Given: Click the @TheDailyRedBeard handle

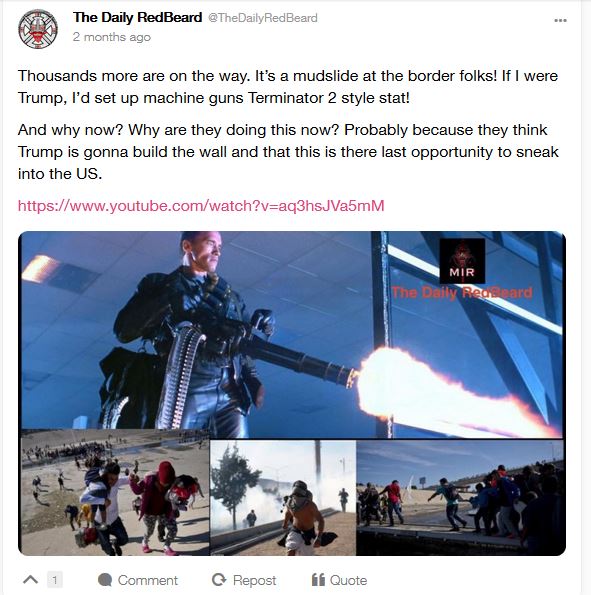Looking at the screenshot, I should [263, 18].
